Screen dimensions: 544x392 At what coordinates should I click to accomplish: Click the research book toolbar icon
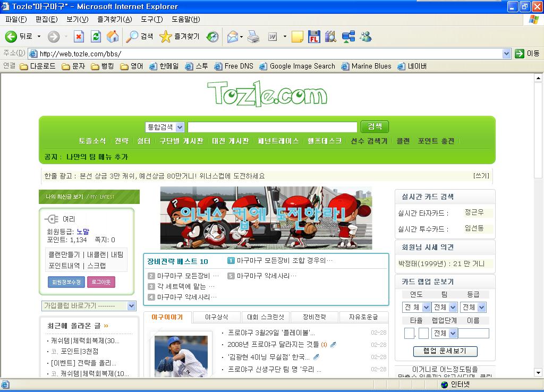[x=330, y=37]
